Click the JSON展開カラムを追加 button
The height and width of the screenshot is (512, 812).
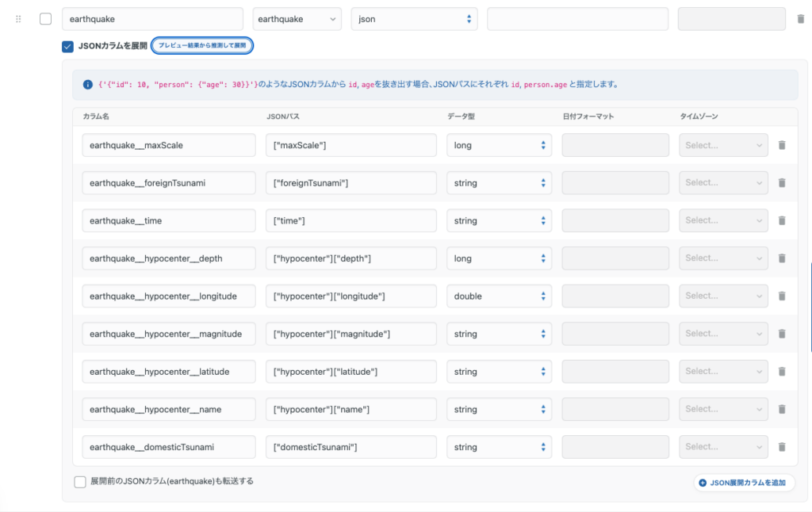click(744, 483)
